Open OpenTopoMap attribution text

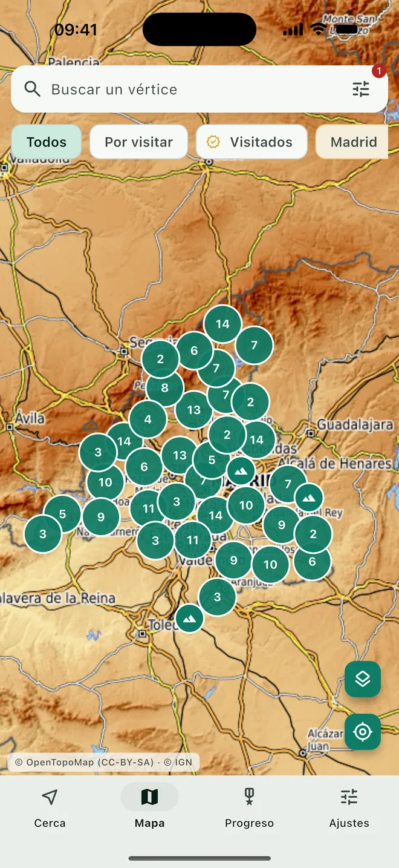click(x=103, y=763)
